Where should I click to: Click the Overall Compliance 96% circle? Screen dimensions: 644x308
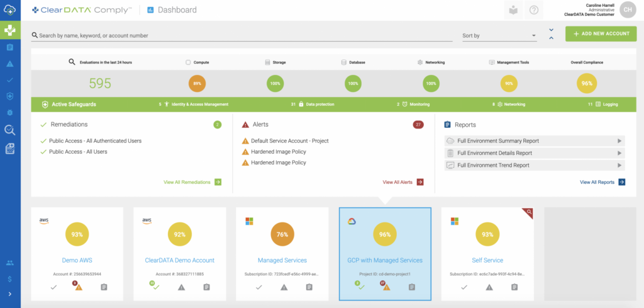(x=587, y=83)
